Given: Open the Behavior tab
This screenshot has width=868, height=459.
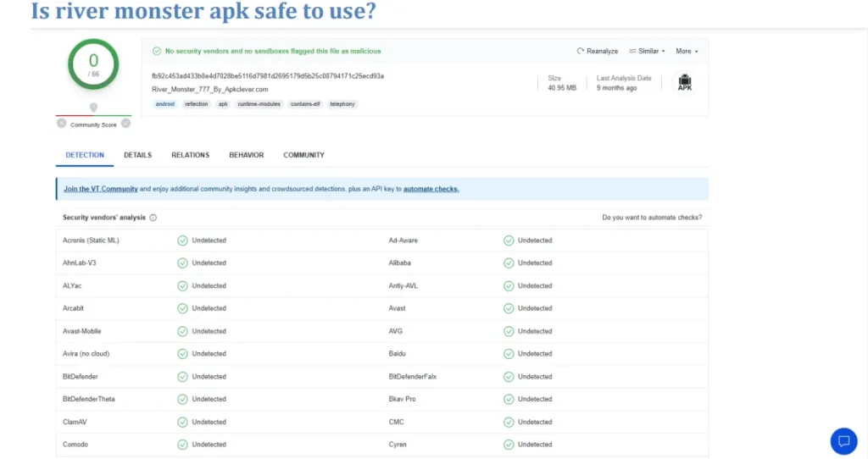Looking at the screenshot, I should (247, 155).
